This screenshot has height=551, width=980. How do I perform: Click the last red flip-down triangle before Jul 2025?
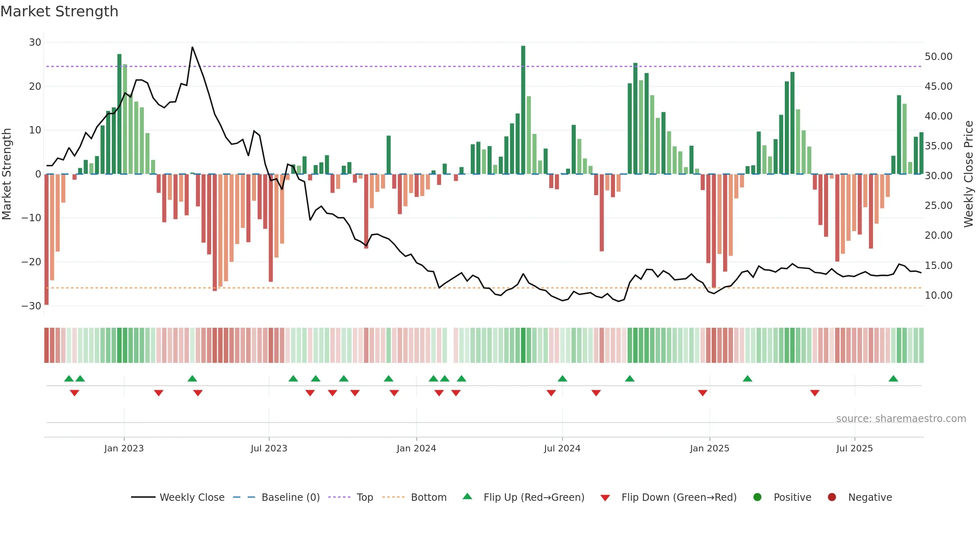point(815,393)
